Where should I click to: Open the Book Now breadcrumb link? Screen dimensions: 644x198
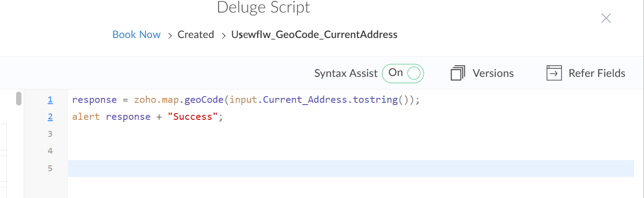(136, 34)
